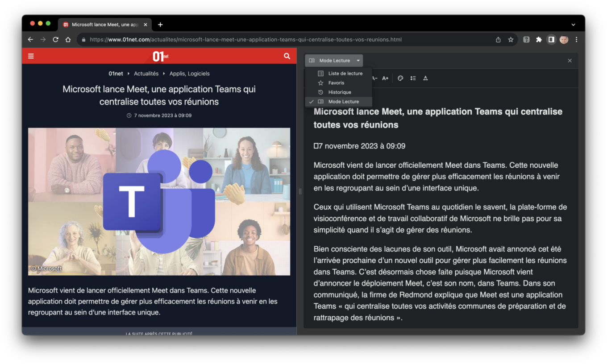Choose Favoris in the side panel dropdown
The width and height of the screenshot is (607, 364).
point(338,83)
